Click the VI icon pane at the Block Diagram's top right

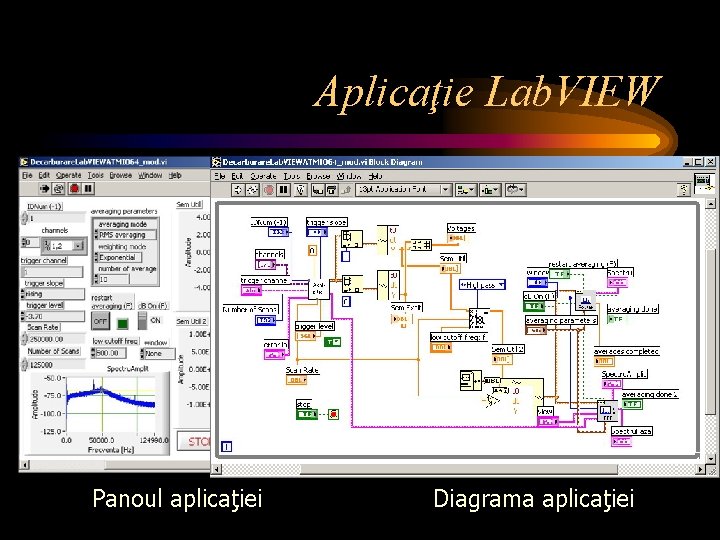click(704, 182)
